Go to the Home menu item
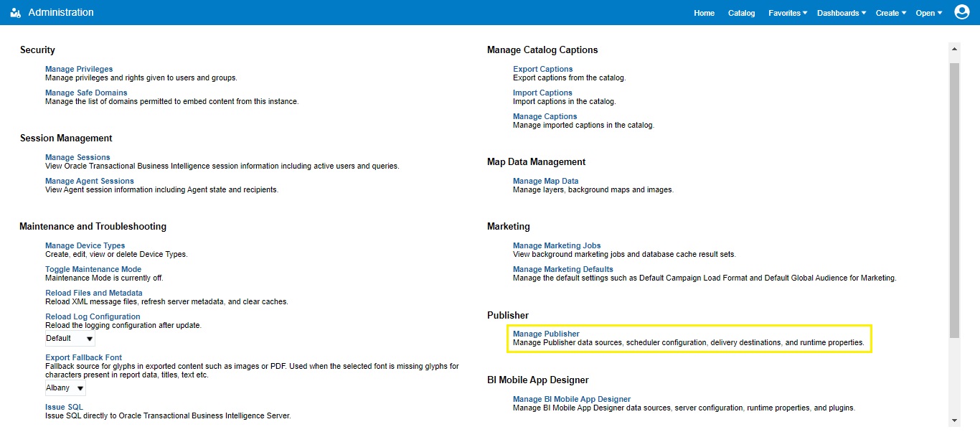This screenshot has height=437, width=980. coord(704,12)
